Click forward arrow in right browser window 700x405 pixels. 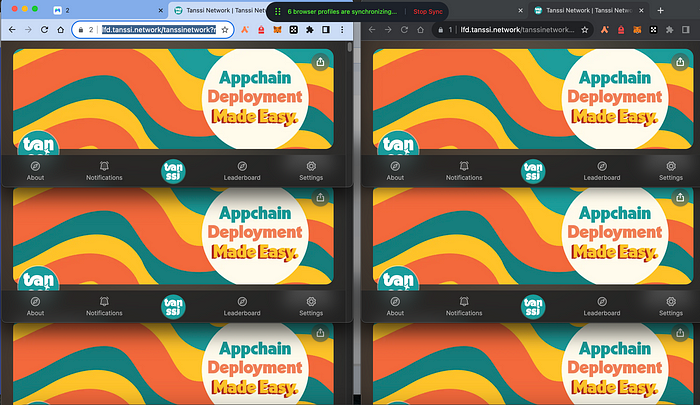[x=388, y=30]
